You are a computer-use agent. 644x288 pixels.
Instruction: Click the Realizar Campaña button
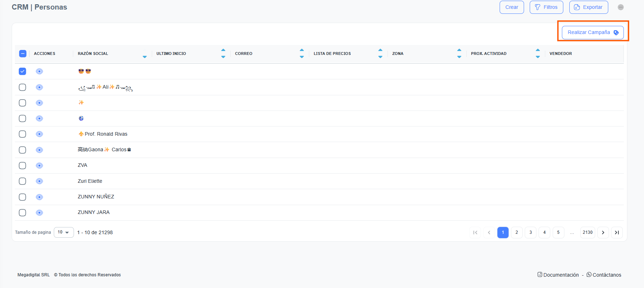coord(593,33)
